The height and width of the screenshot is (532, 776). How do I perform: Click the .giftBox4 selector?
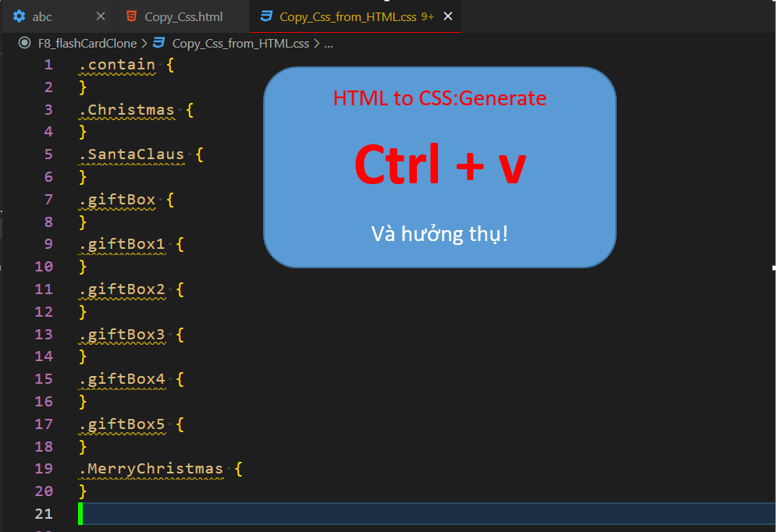coord(122,379)
